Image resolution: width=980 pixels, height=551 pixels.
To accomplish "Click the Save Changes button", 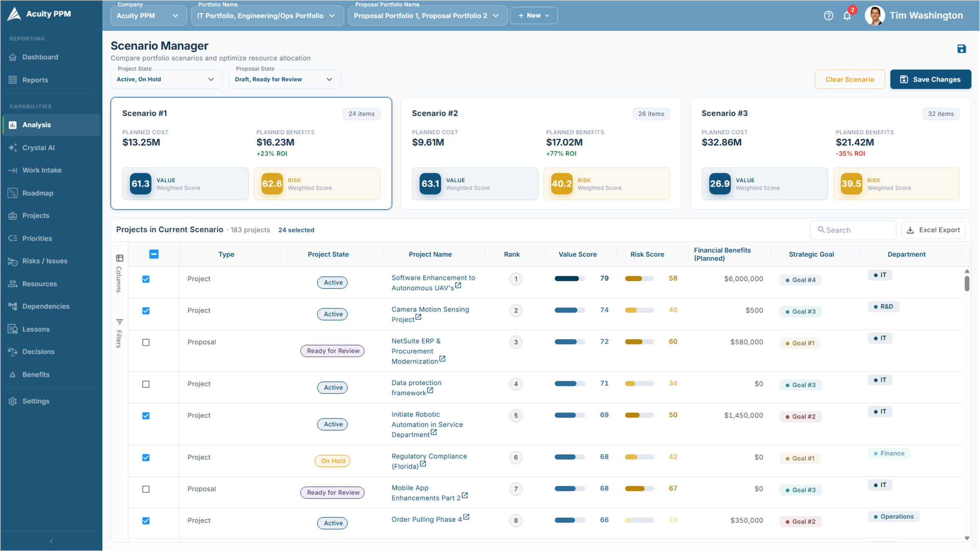I will pyautogui.click(x=931, y=79).
